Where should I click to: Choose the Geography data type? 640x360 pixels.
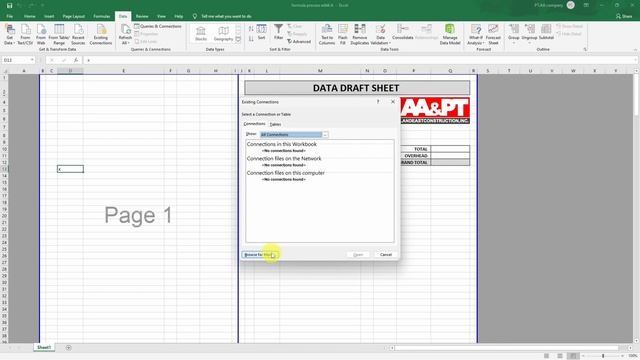coord(223,34)
